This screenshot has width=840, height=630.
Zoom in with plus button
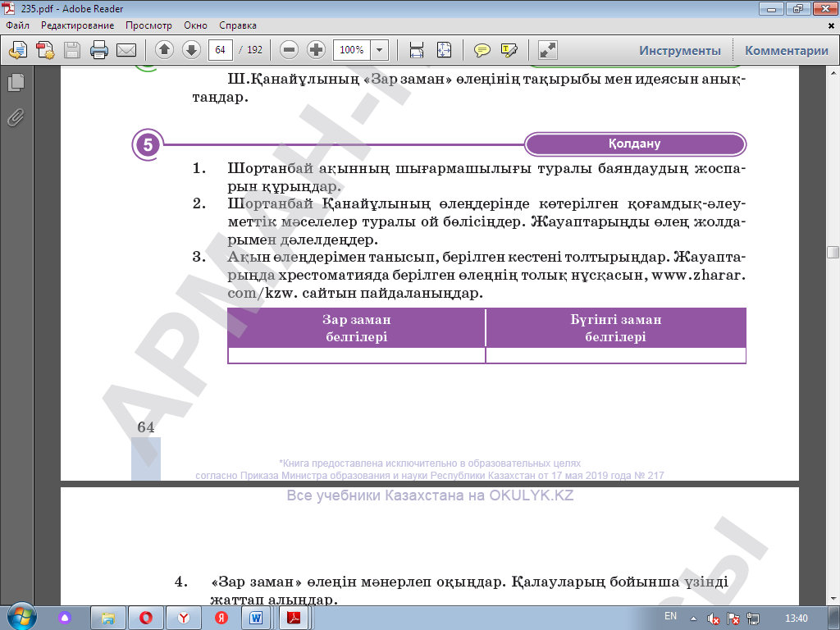click(x=316, y=50)
